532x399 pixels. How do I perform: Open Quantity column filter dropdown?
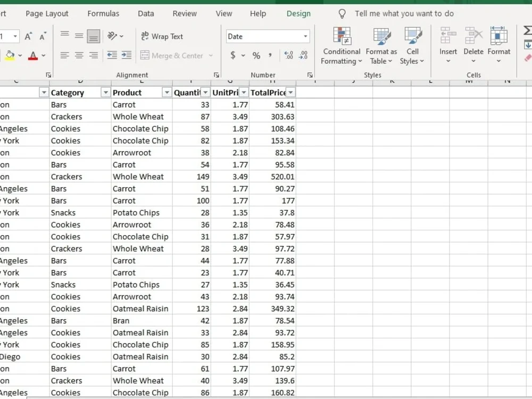(x=205, y=92)
